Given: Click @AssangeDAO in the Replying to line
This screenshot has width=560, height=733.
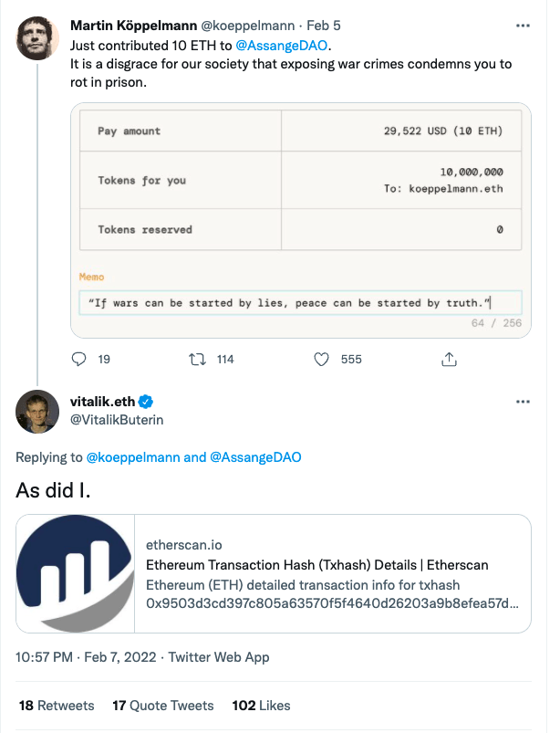Looking at the screenshot, I should [x=256, y=457].
